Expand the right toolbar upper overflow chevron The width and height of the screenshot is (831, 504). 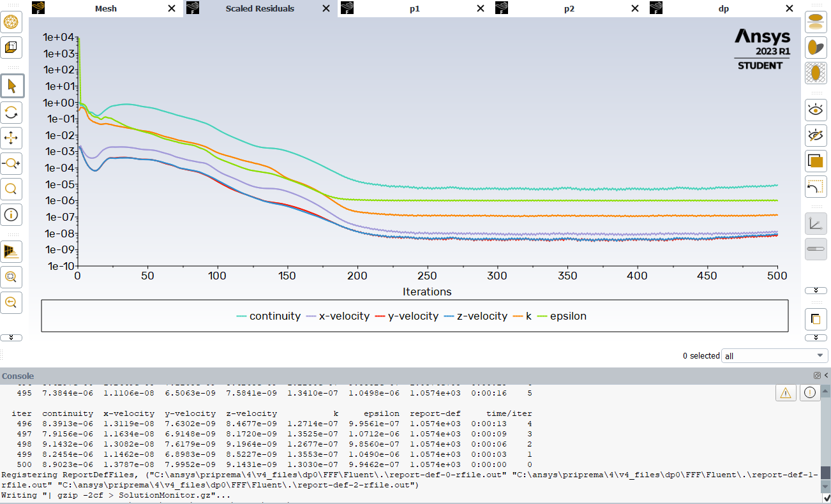point(816,290)
